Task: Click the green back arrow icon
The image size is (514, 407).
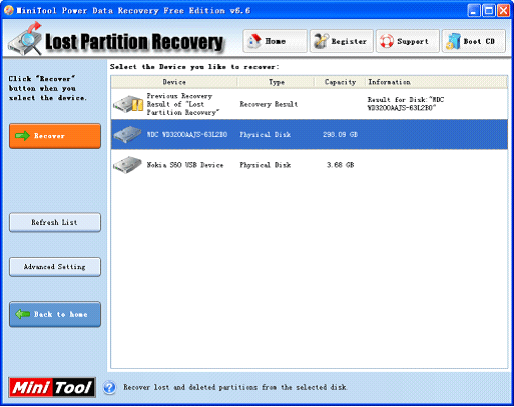Action: point(22,314)
